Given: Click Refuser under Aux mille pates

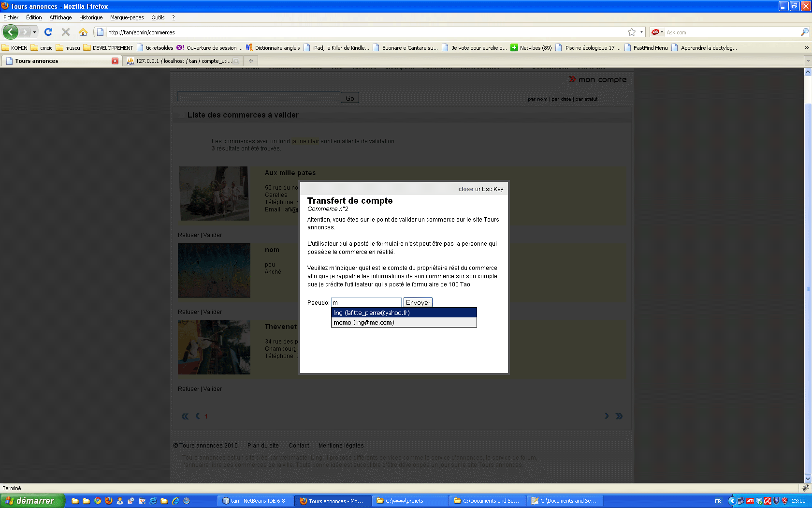Looking at the screenshot, I should coord(188,235).
